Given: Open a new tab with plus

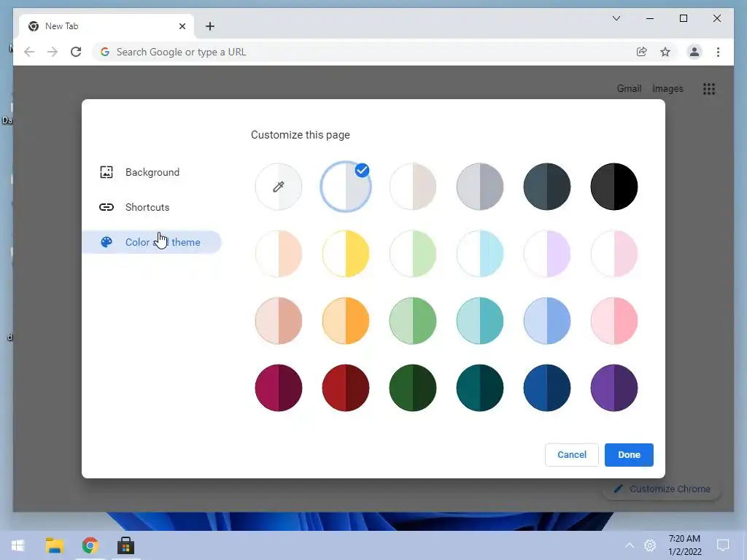Looking at the screenshot, I should click(210, 26).
